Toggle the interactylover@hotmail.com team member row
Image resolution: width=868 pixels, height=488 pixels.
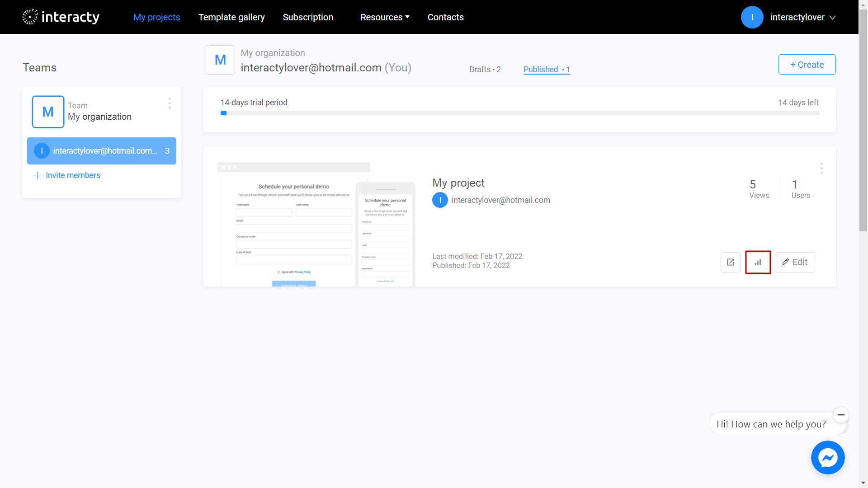pos(101,151)
